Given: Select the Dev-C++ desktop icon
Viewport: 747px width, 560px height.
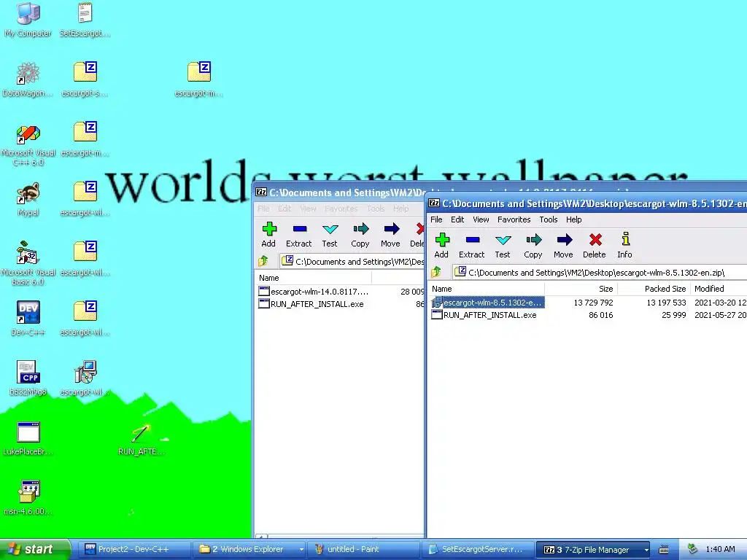Looking at the screenshot, I should pos(28,318).
